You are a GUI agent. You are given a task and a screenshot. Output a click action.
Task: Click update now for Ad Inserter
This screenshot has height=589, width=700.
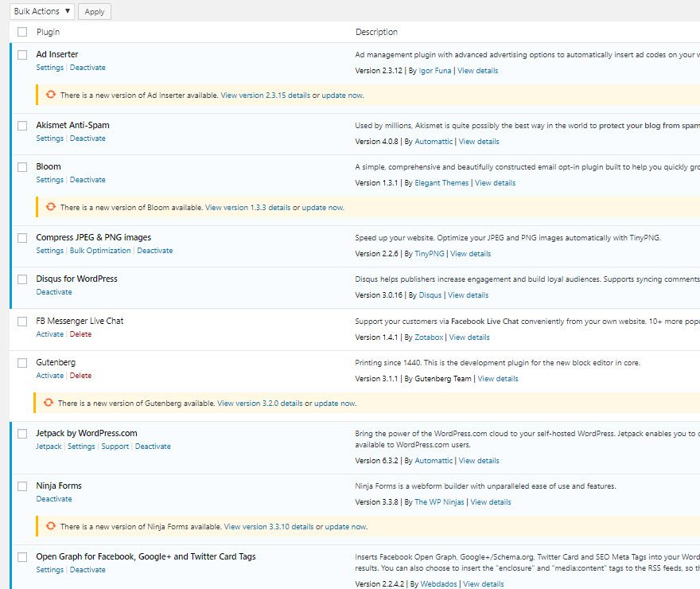point(342,95)
